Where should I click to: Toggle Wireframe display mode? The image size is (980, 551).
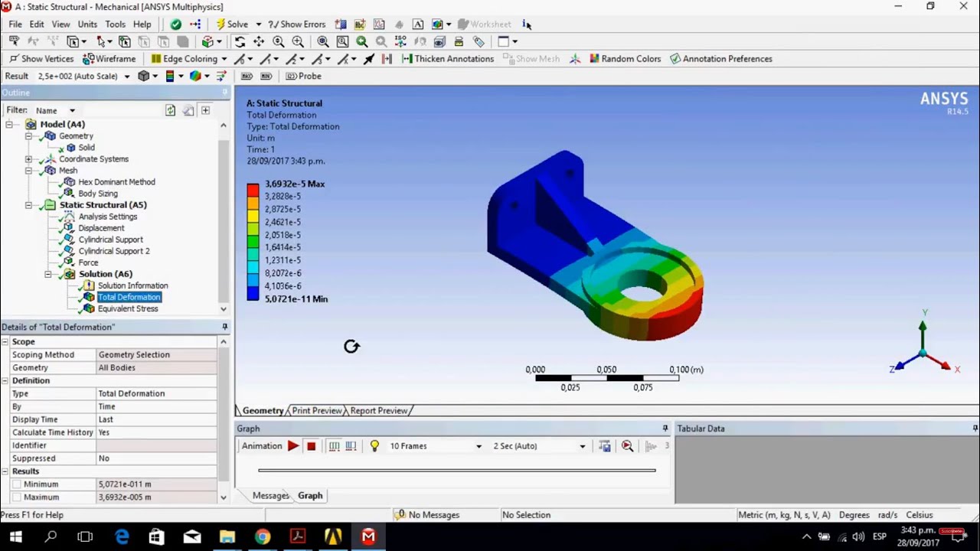click(109, 59)
